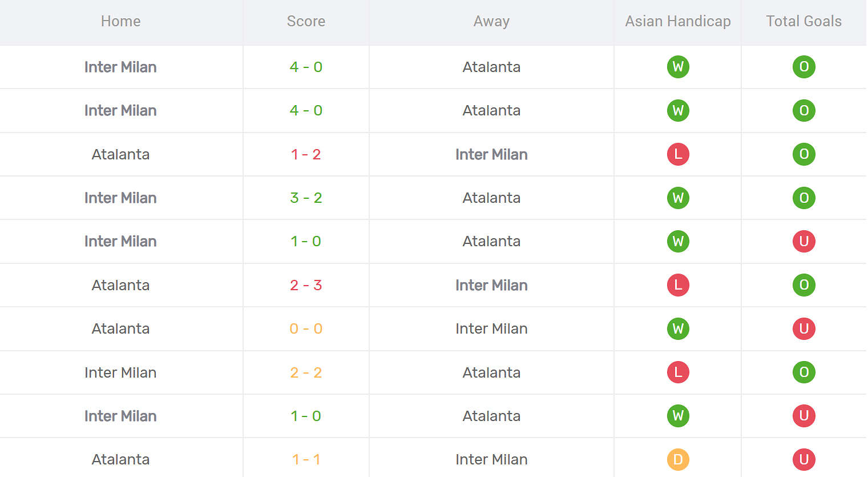Image resolution: width=868 pixels, height=477 pixels.
Task: Click the green W badge in the 0-0 match row
Action: (678, 328)
